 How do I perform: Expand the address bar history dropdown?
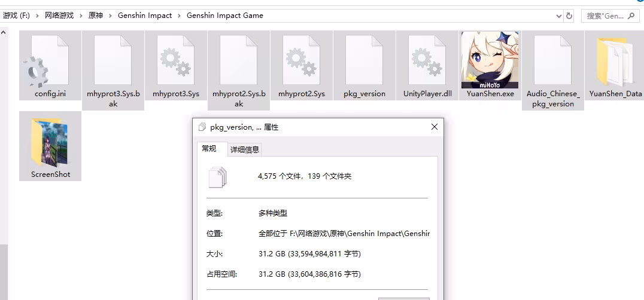point(558,16)
